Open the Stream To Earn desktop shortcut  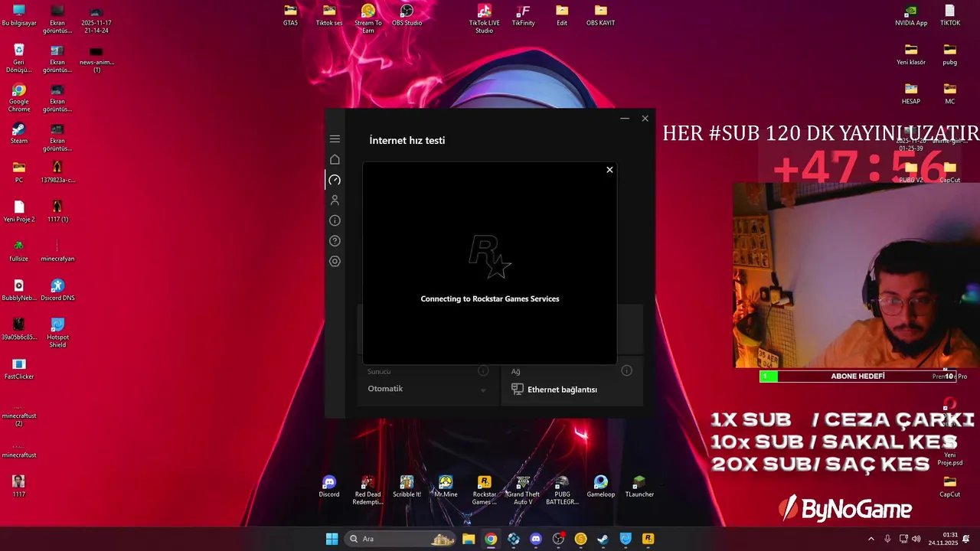coord(368,18)
